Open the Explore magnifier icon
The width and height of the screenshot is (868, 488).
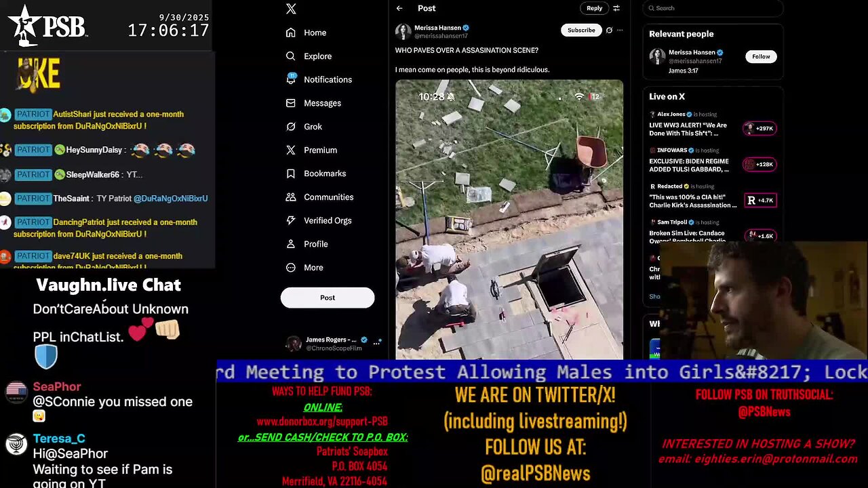pos(291,56)
